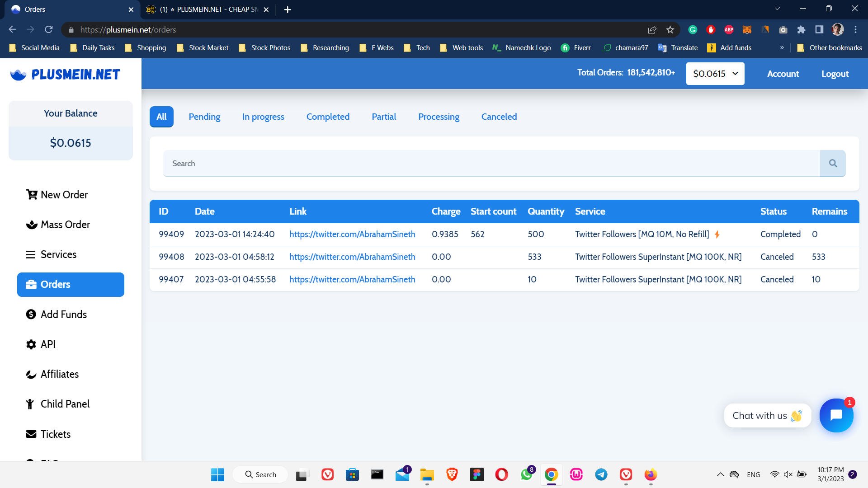Open the Translate bookmark
The image size is (868, 488).
coord(678,48)
